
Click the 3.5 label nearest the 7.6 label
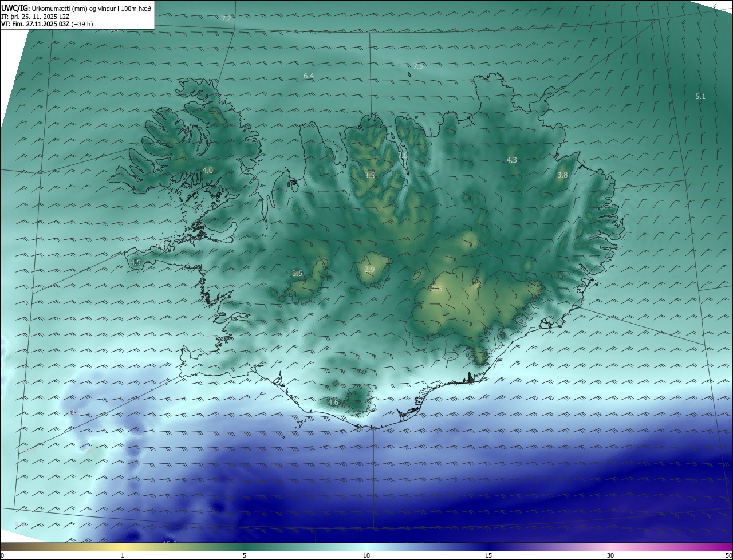pyautogui.click(x=369, y=175)
